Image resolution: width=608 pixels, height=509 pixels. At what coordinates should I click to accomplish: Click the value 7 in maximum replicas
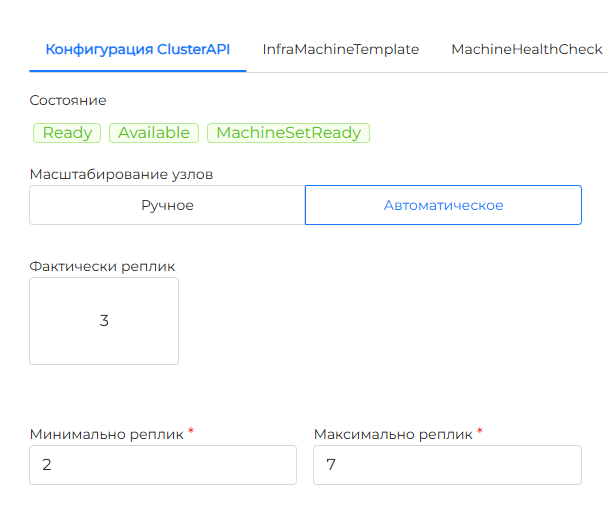331,465
